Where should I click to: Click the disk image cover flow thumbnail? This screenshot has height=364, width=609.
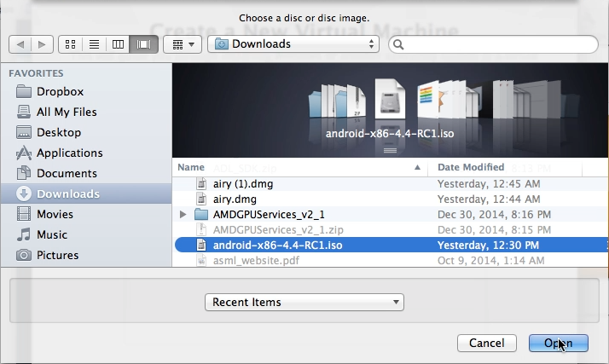(390, 99)
